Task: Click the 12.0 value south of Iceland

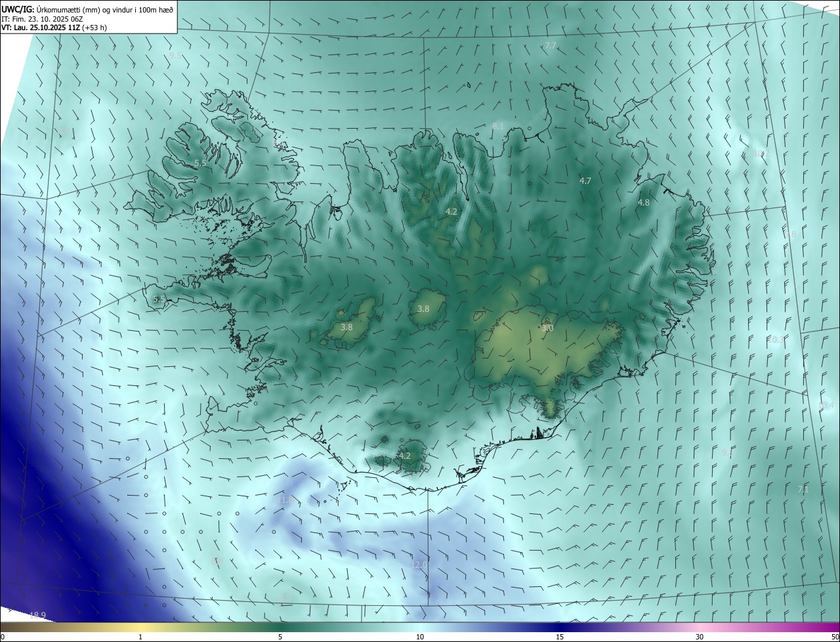Action: point(419,565)
